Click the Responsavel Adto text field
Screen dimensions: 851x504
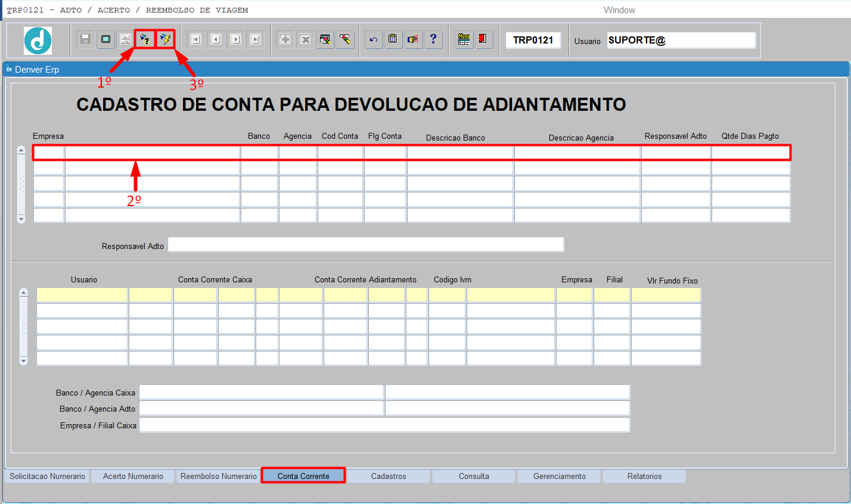tap(365, 244)
